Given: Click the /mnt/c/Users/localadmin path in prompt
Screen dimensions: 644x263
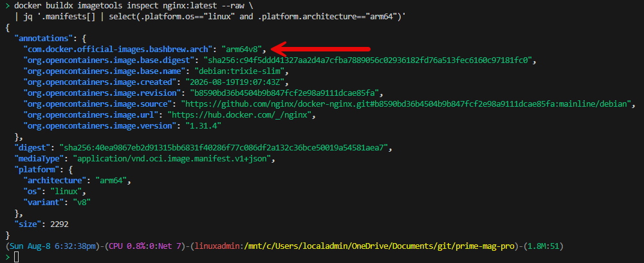Looking at the screenshot, I should click(380, 246).
